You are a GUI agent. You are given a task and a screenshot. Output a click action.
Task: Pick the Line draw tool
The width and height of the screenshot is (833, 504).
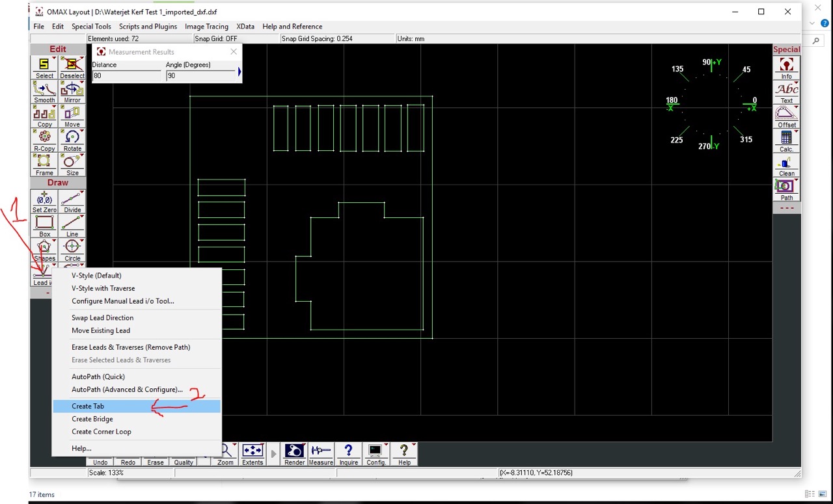click(x=72, y=226)
